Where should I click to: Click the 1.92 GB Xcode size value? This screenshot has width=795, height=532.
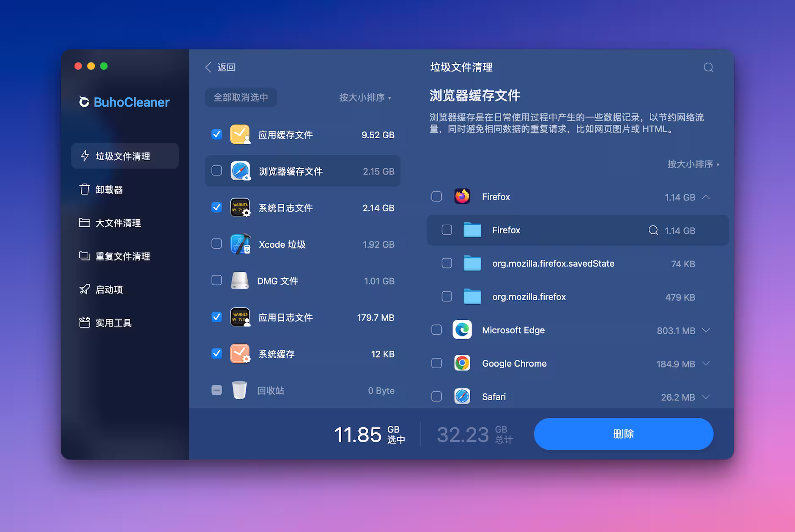378,244
